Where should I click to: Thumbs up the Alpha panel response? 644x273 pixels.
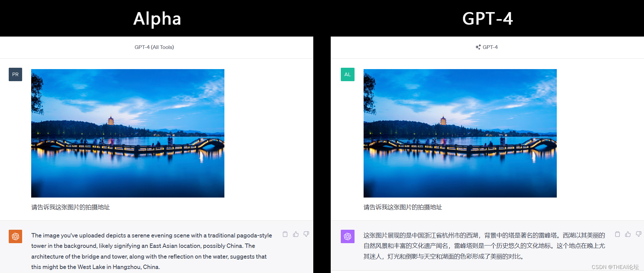coord(296,234)
